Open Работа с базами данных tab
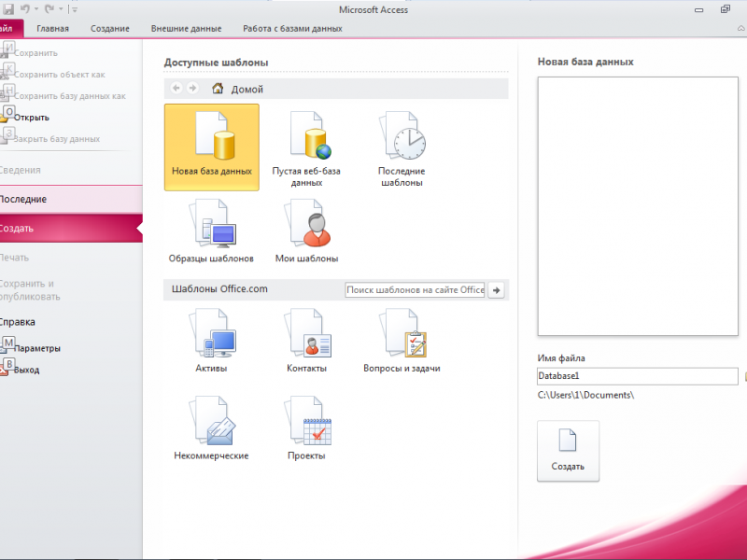Viewport: 747px width, 560px height. click(x=292, y=29)
